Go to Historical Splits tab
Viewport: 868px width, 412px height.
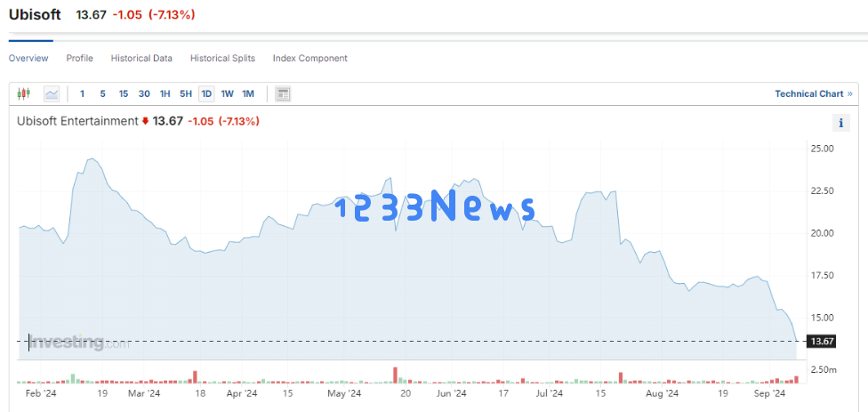[222, 58]
